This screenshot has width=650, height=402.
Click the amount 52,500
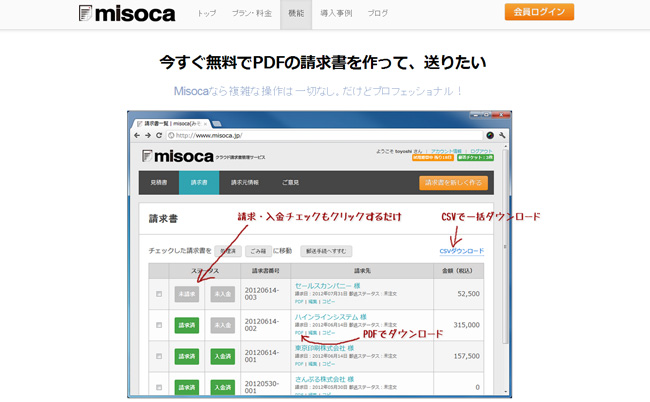coord(468,294)
